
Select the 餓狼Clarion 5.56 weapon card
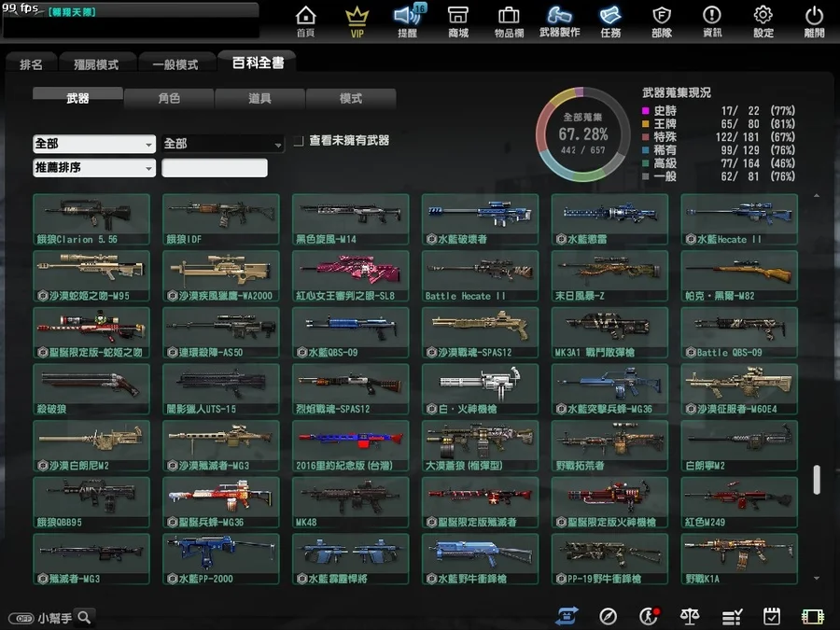[x=91, y=219]
